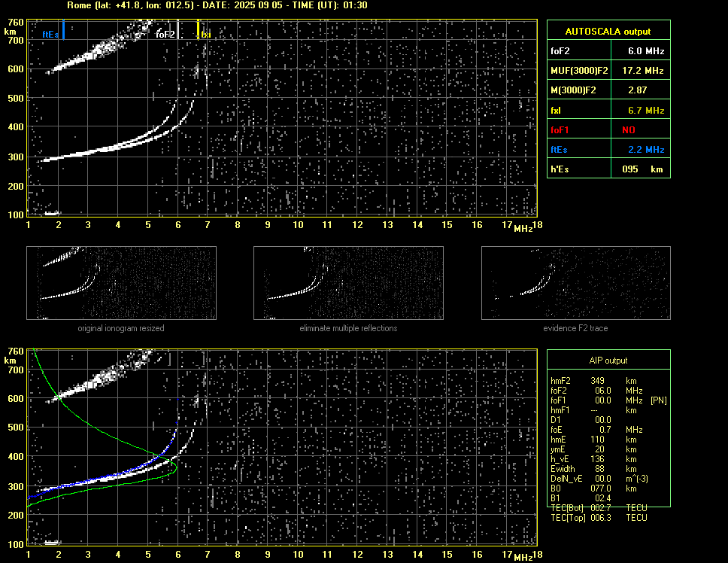728x563 pixels.
Task: Click the TEC[Bot] 002.7 TECU row
Action: coord(599,508)
